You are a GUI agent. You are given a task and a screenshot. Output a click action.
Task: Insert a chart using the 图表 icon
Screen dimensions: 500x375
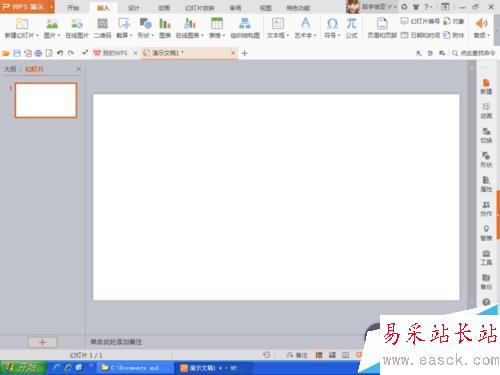(165, 24)
